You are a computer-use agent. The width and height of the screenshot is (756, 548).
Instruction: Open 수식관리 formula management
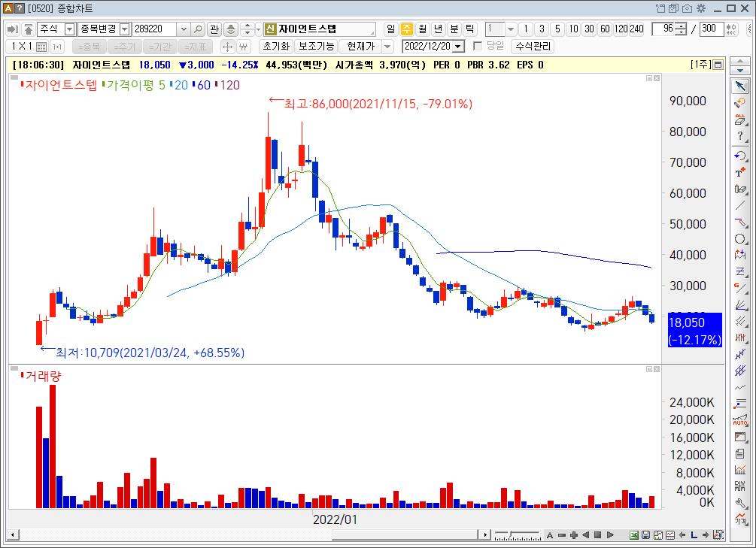[533, 47]
